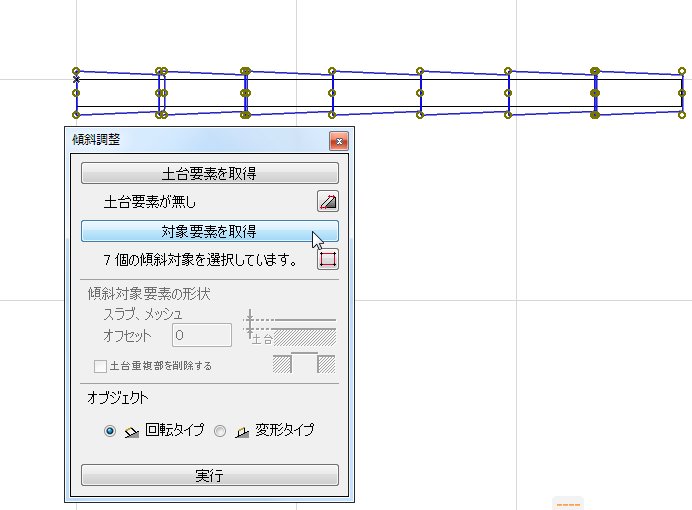Click the 傾斜調整 title bar text
Image resolution: width=692 pixels, height=510 pixels.
[96, 140]
